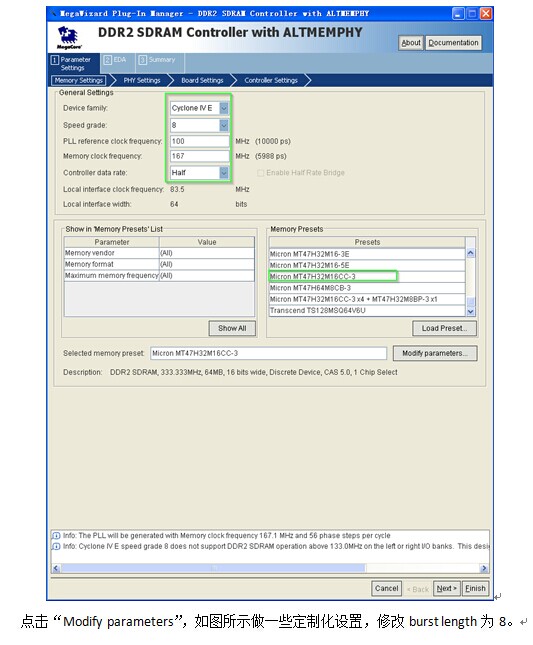Click the About button
Viewport: 533px width, 645px height.
click(411, 43)
